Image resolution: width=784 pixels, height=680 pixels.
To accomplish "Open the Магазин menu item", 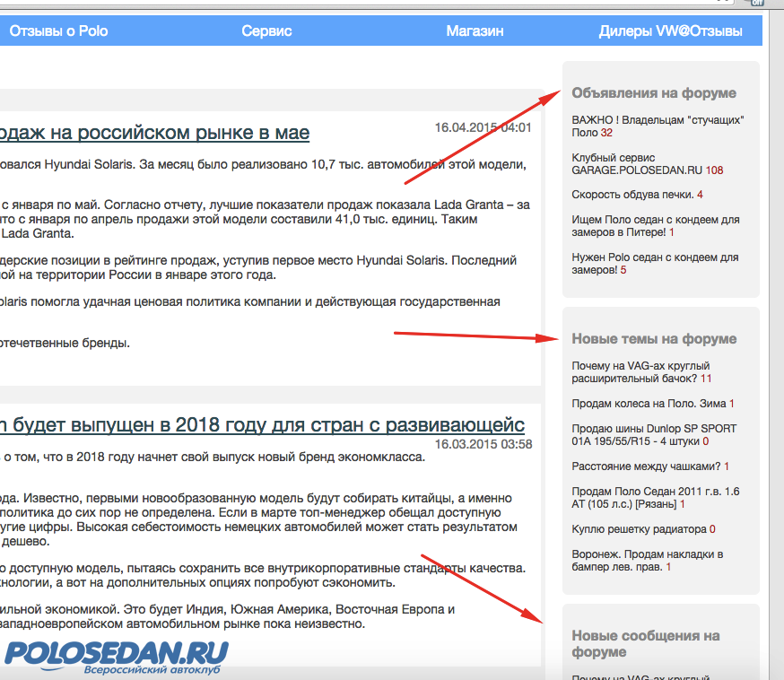I will click(475, 31).
